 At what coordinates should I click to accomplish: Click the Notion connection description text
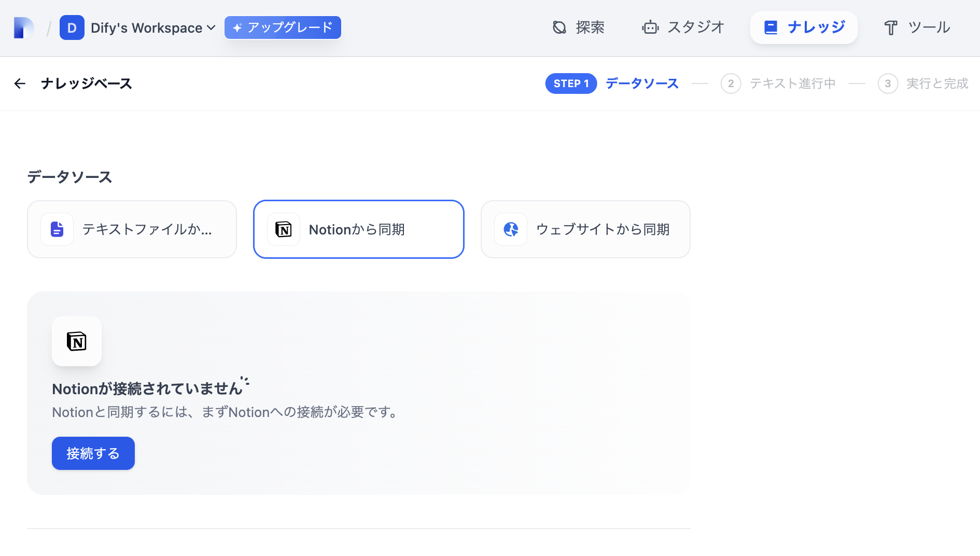point(226,412)
